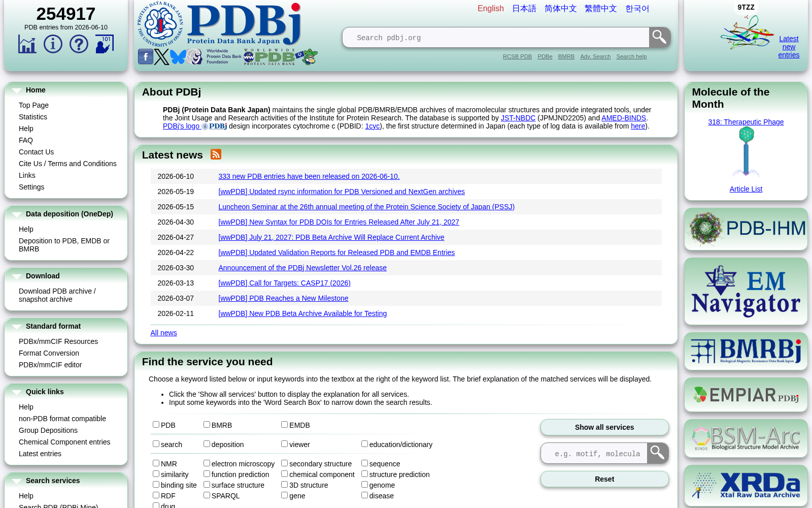Switch language to English
Screen dimensions: 812x508
(x=490, y=8)
